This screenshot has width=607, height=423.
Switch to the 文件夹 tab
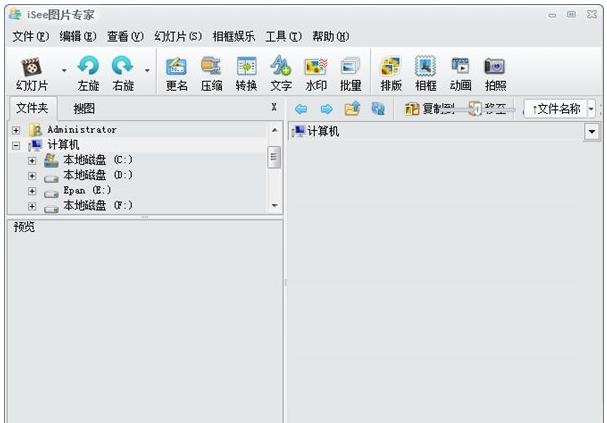click(x=32, y=108)
